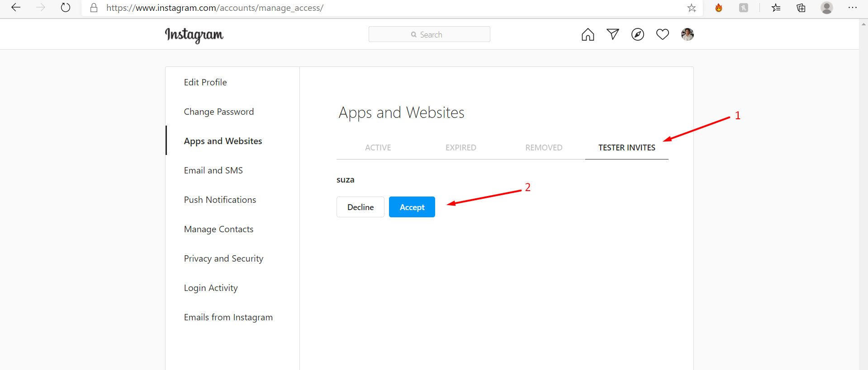Open browser Collections icon
The height and width of the screenshot is (370, 868).
point(801,8)
